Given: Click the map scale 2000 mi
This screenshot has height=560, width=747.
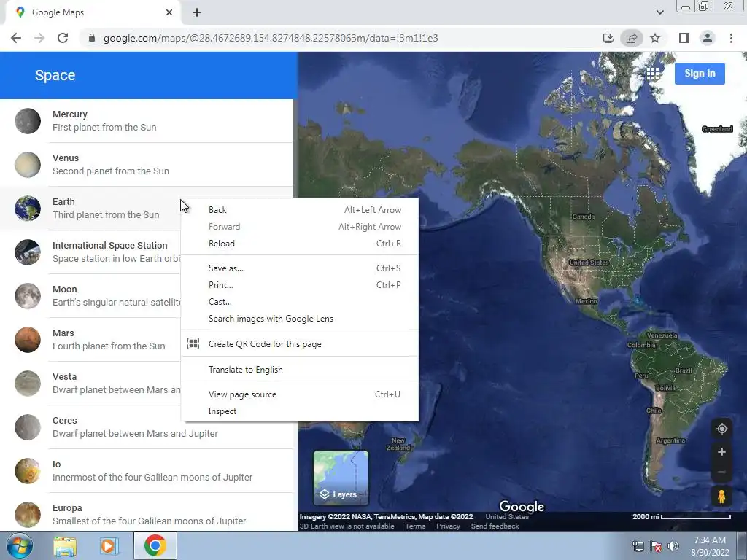Looking at the screenshot, I should click(682, 517).
